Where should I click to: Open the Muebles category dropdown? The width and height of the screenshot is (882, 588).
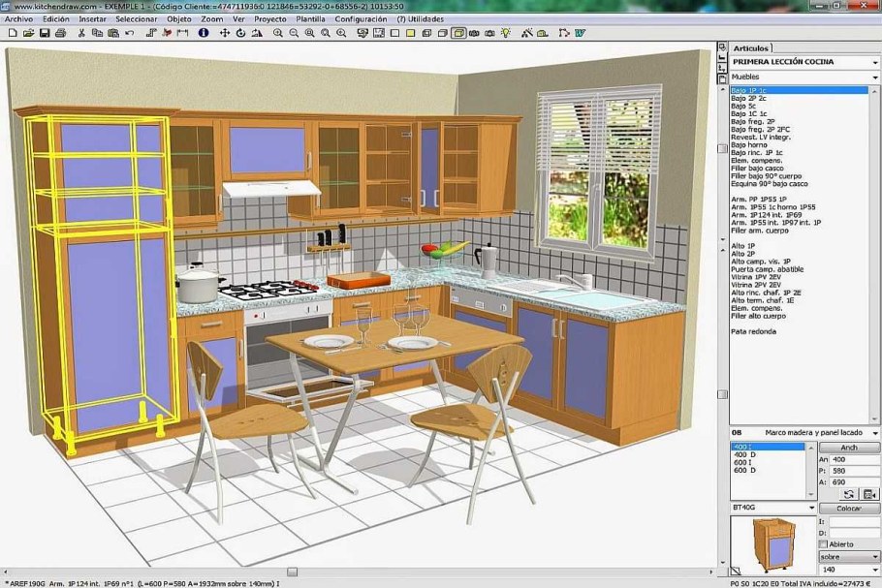click(x=874, y=77)
